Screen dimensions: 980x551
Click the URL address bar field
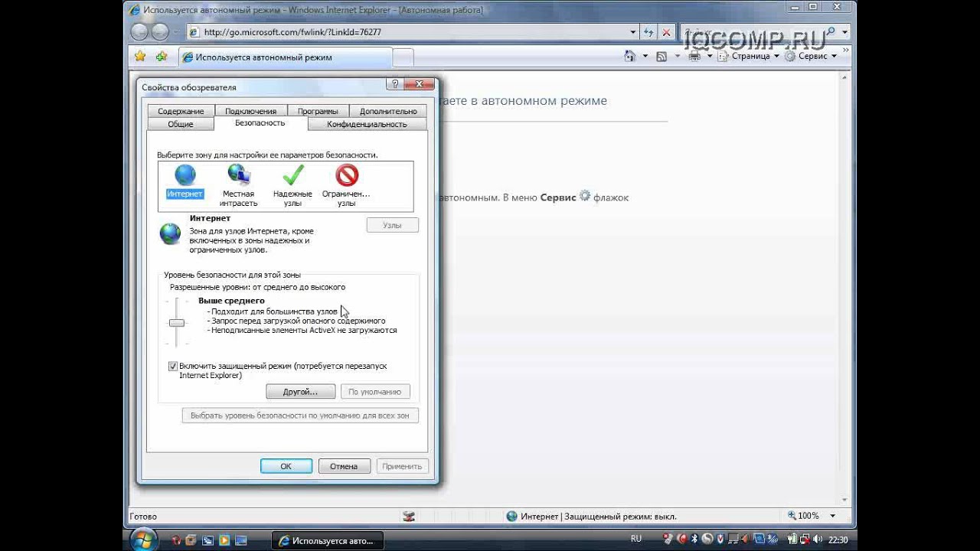(x=413, y=32)
